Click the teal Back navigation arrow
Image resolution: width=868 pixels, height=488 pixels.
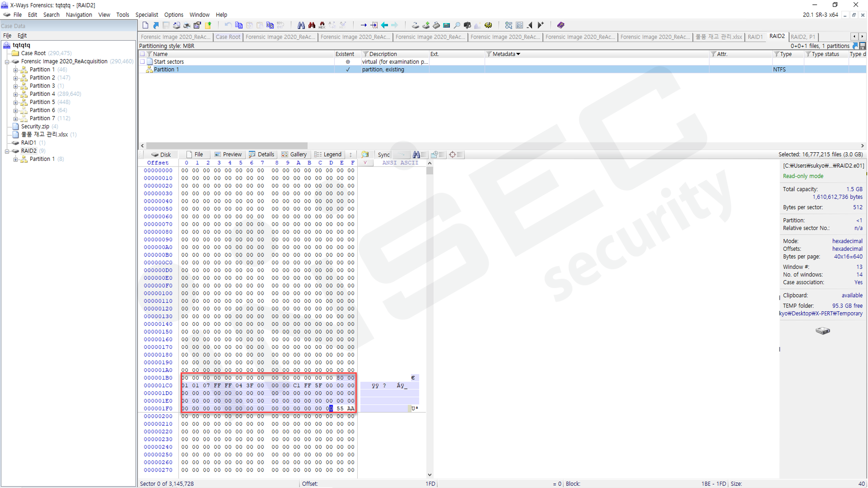click(384, 25)
